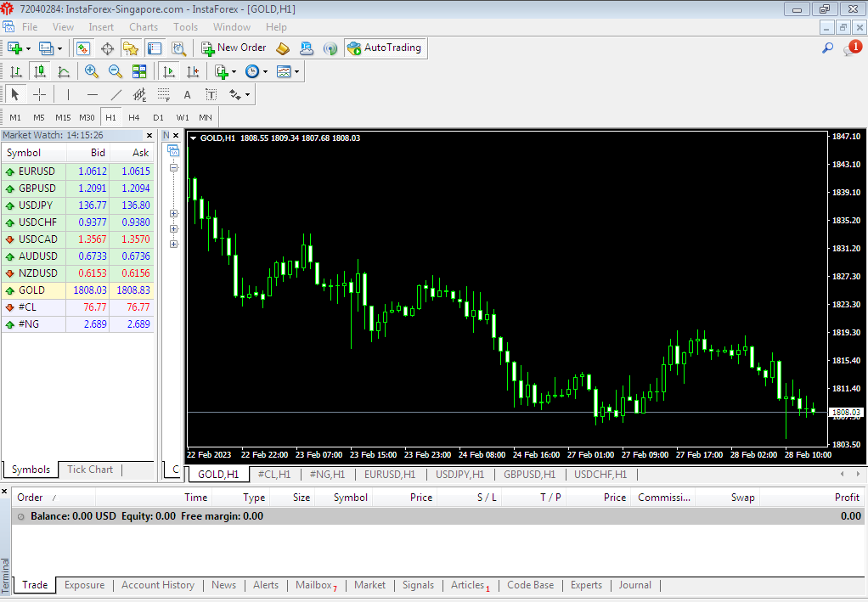Close the Market Watch panel
Viewport: 868px width, 602px height.
149,135
